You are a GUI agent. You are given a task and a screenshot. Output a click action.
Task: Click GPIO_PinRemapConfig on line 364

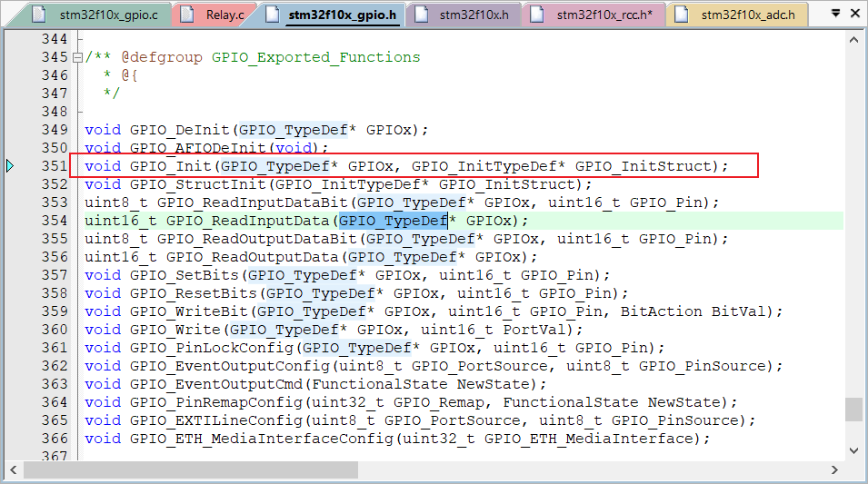216,402
